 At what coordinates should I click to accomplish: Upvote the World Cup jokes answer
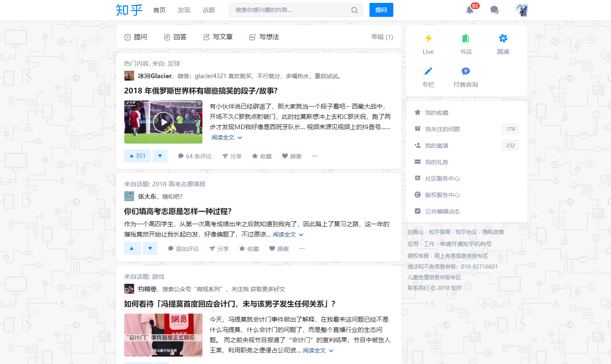[x=137, y=155]
